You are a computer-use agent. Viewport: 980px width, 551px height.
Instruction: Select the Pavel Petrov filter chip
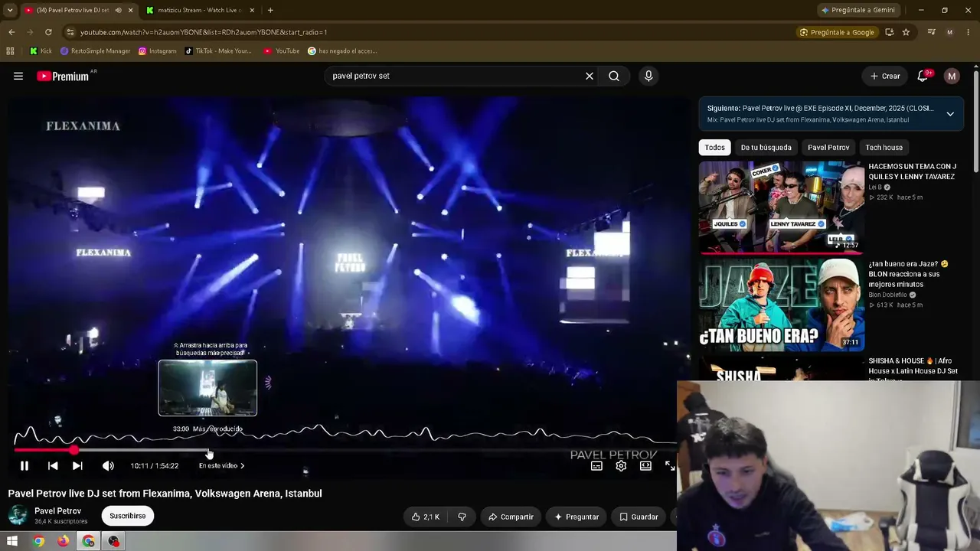pyautogui.click(x=828, y=147)
